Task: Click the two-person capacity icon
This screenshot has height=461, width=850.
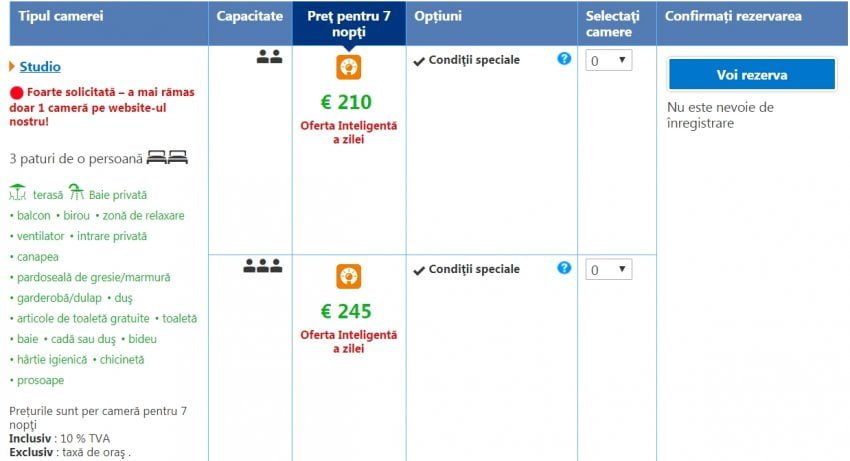Action: (269, 58)
